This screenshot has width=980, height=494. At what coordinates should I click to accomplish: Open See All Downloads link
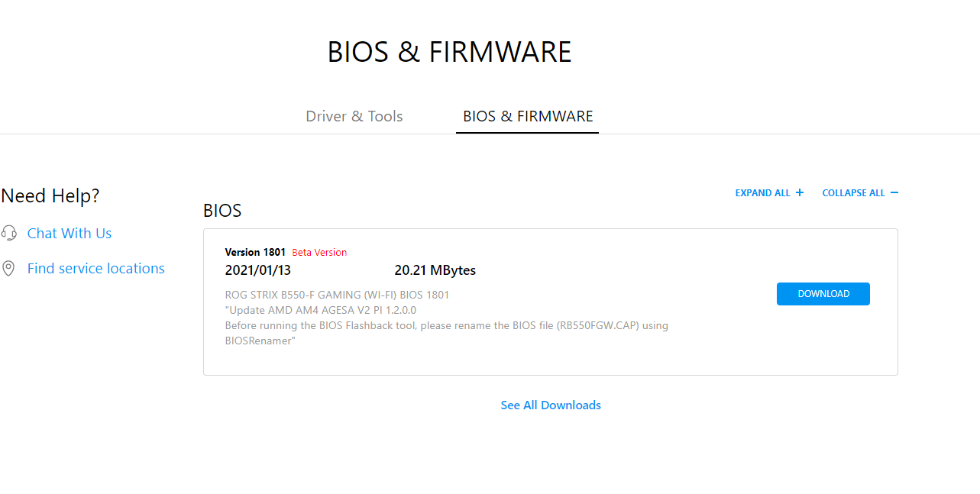pyautogui.click(x=551, y=405)
